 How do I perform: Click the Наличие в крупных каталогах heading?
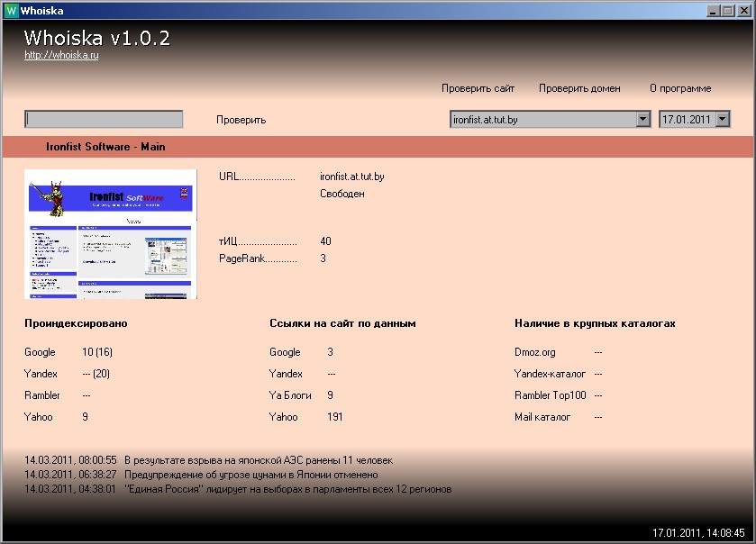[595, 323]
